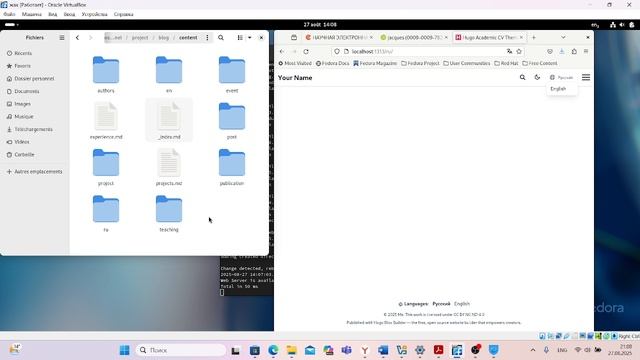Open Fedora Magazine bookmark
The image size is (640, 360).
(x=375, y=63)
